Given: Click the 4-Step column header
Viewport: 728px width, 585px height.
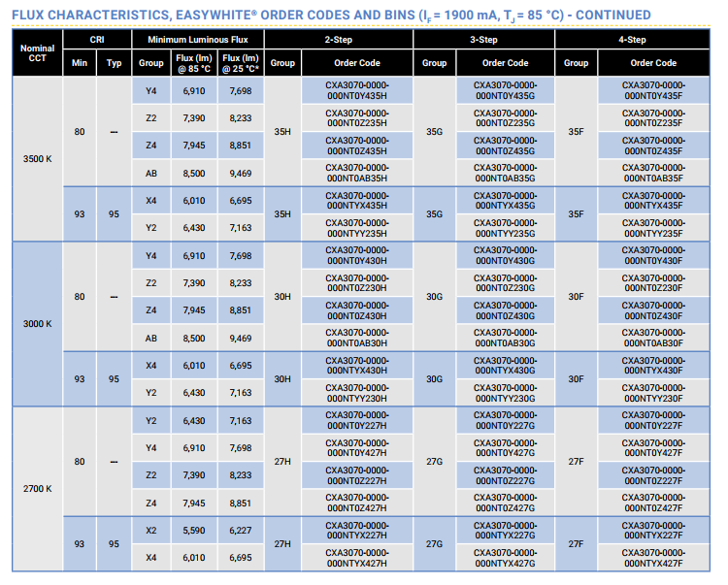Looking at the screenshot, I should click(x=632, y=40).
